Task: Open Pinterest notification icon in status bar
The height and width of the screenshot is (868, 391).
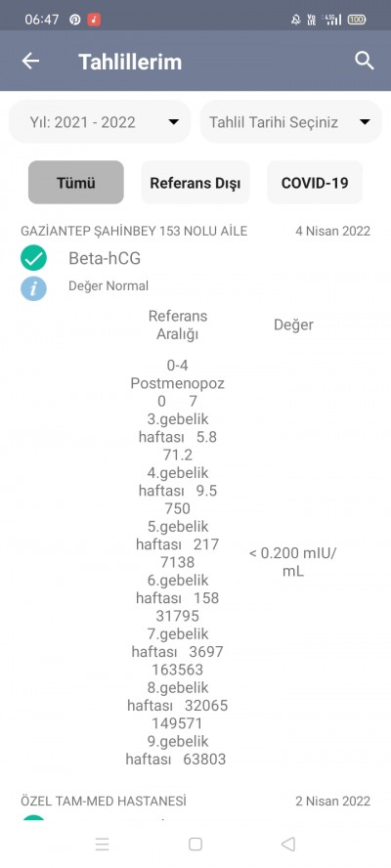Action: pos(74,20)
